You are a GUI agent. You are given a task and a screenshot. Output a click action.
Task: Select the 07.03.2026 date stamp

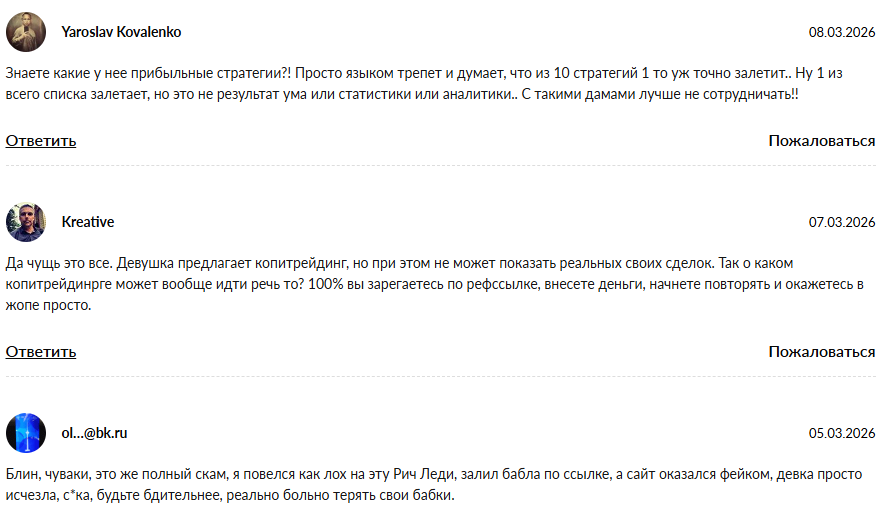(x=842, y=222)
